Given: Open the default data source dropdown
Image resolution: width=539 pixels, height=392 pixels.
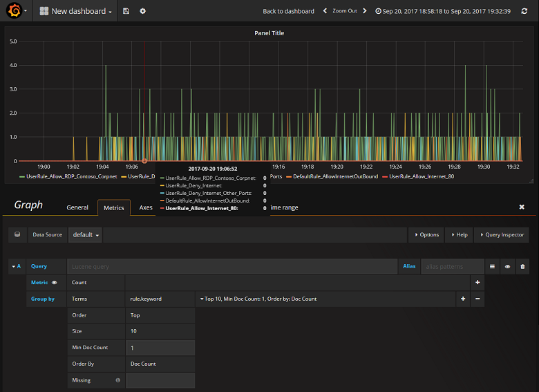Looking at the screenshot, I should coord(85,235).
